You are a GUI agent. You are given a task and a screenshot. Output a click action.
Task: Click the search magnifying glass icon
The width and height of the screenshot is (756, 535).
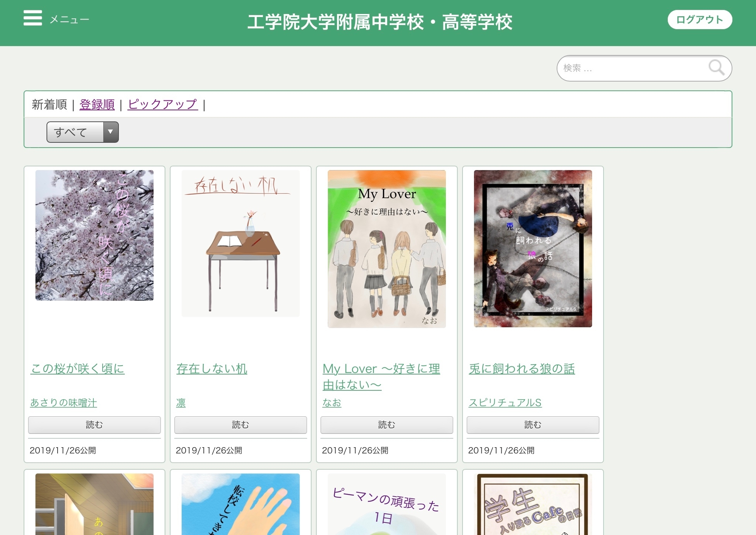pyautogui.click(x=716, y=68)
